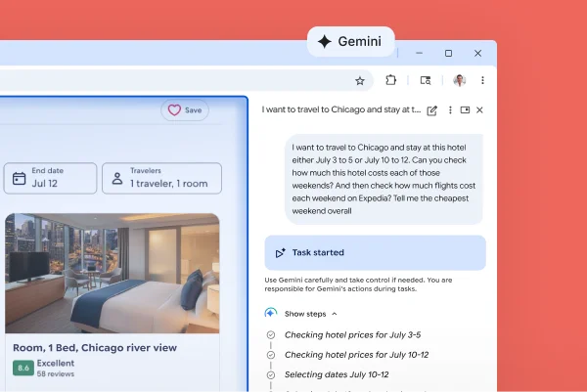Save the hotel with the heart button
The width and height of the screenshot is (587, 392).
[185, 109]
